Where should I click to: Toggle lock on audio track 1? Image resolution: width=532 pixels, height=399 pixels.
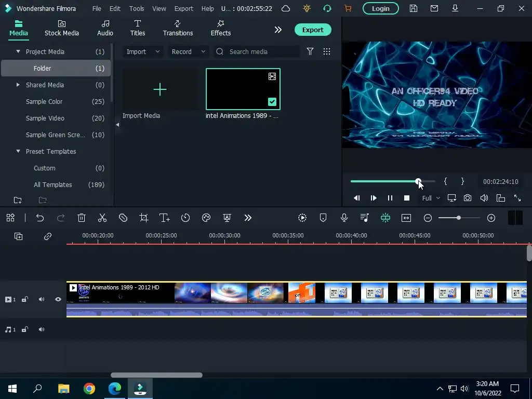point(25,329)
